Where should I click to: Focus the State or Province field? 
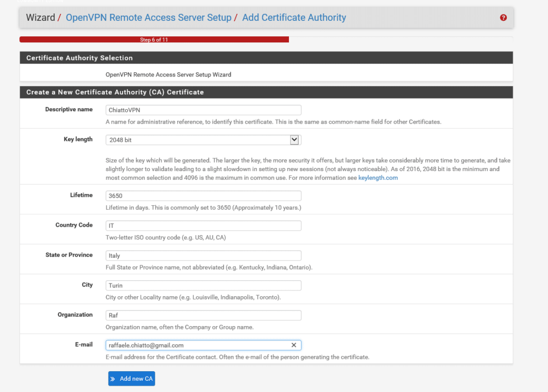click(203, 256)
